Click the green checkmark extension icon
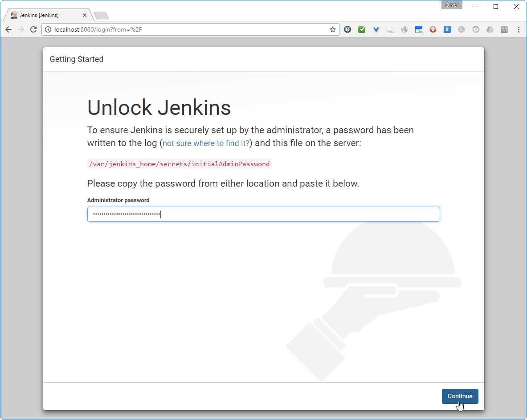 pyautogui.click(x=362, y=29)
